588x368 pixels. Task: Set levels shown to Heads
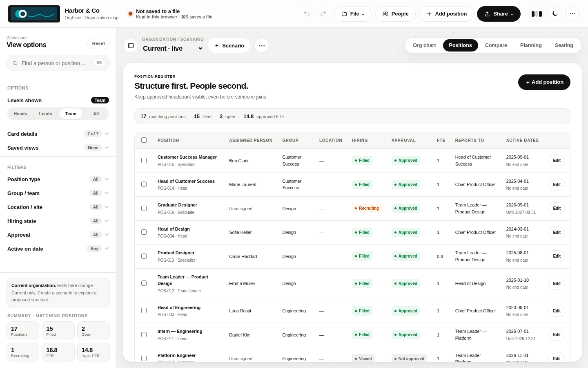pos(20,114)
